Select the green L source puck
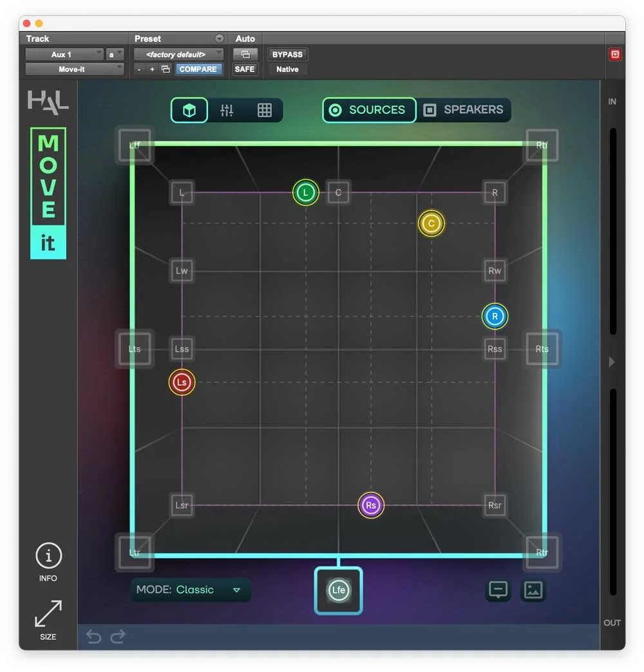The height and width of the screenshot is (672, 644). (306, 192)
